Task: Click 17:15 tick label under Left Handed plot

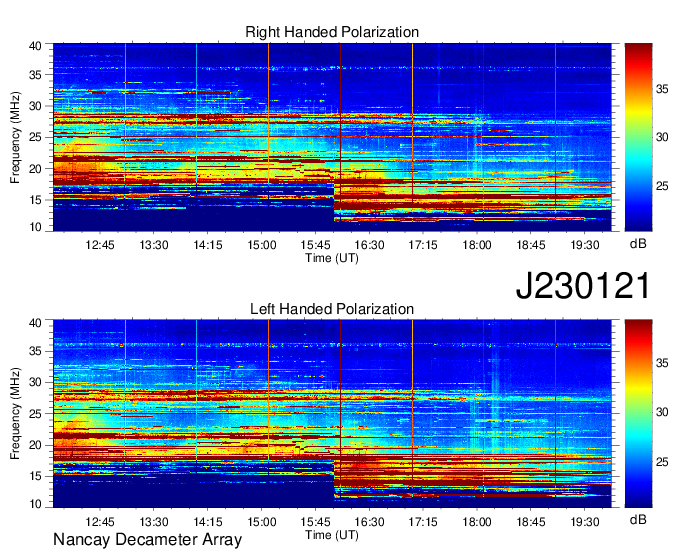Action: tap(423, 521)
